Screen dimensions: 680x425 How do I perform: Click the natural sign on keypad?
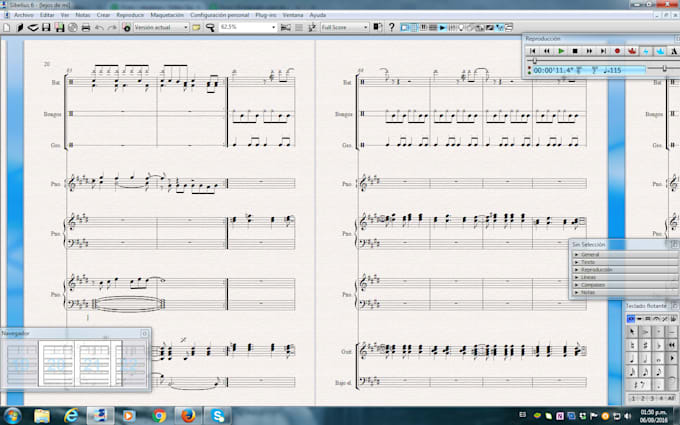pos(632,345)
